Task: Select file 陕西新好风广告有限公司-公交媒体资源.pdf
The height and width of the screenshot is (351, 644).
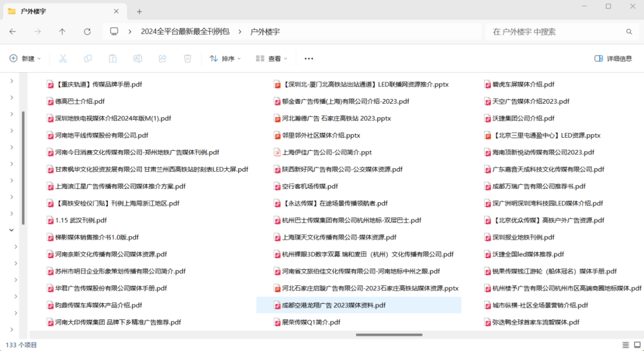Action: [x=339, y=170]
